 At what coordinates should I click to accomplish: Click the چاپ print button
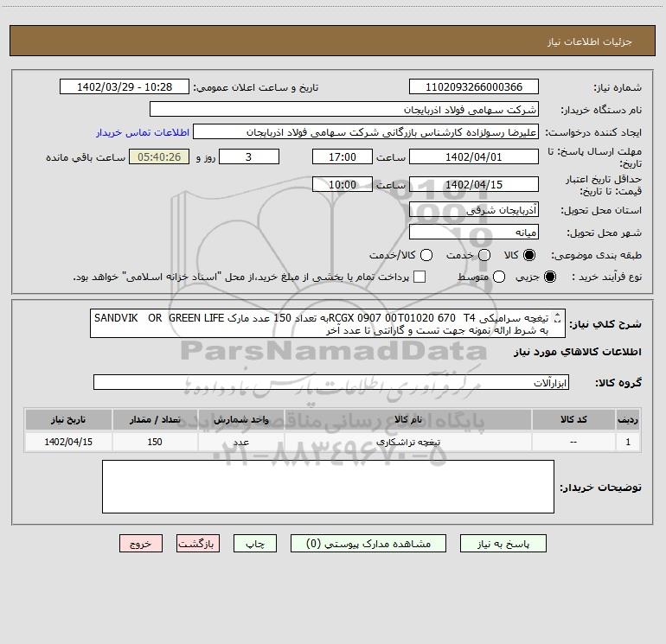click(x=255, y=544)
